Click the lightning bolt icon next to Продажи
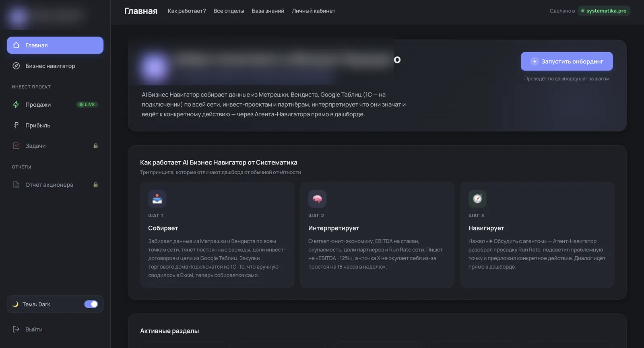Screen dimensions: 644x348 16,105
